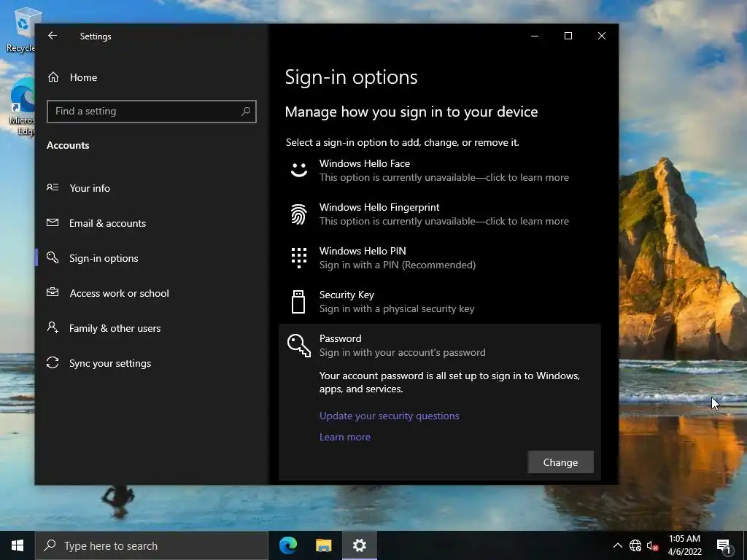The image size is (747, 560).
Task: Click the Settings gear on taskbar
Action: click(359, 545)
